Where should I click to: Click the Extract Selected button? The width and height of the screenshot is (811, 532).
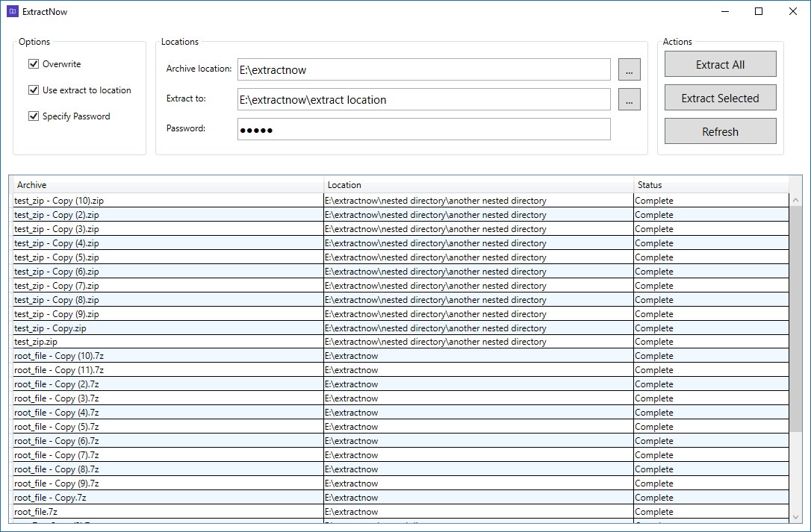(x=720, y=98)
